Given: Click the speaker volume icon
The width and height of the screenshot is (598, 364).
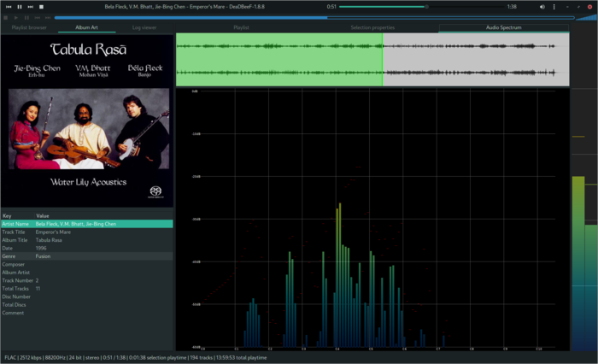Looking at the screenshot, I should [542, 6].
